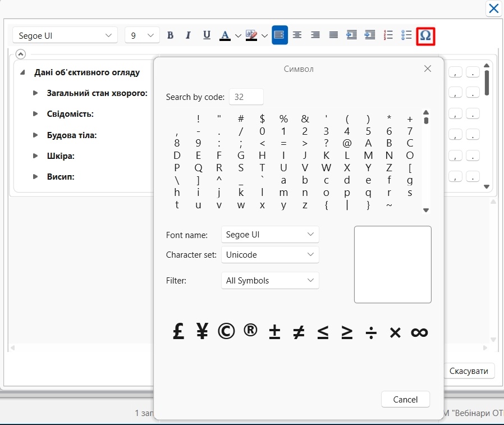Click the Скасувати button
Viewport: 504px width, 425px height.
pyautogui.click(x=469, y=371)
